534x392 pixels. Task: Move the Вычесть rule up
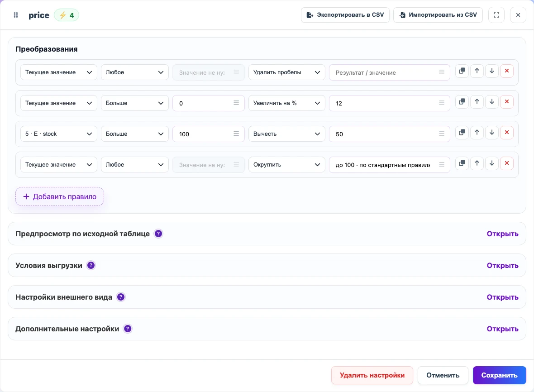(477, 133)
